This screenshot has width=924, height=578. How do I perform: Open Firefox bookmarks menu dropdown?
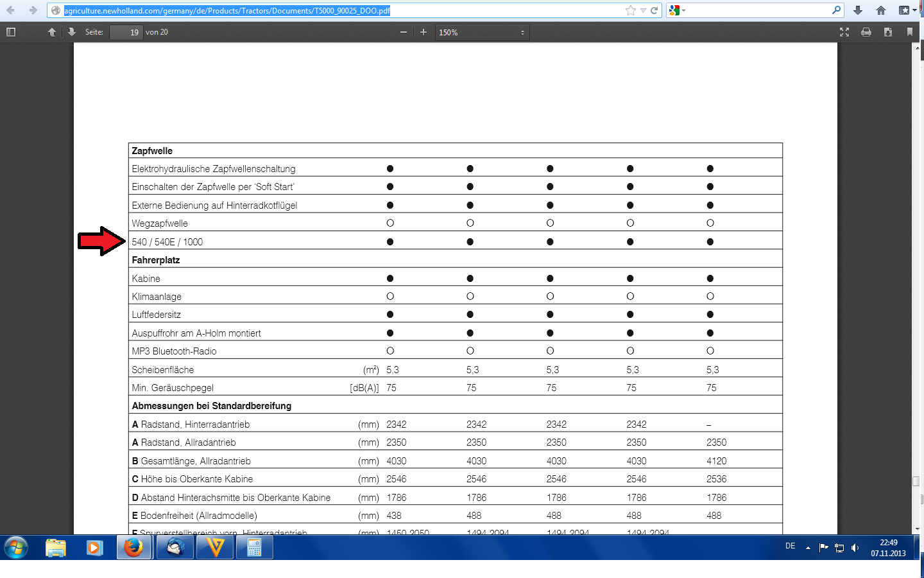pyautogui.click(x=907, y=10)
